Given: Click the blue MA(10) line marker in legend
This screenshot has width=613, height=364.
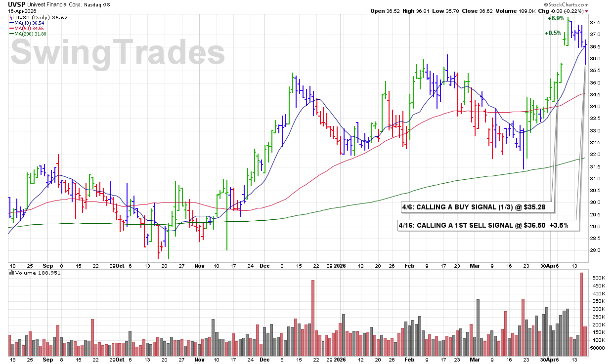Looking at the screenshot, I should pos(12,23).
